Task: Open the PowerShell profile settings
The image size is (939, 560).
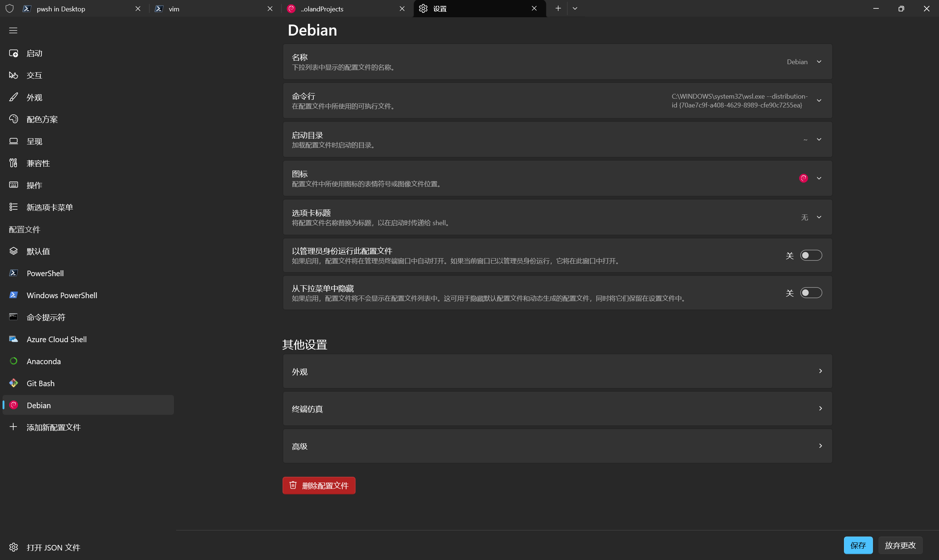Action: coord(45,273)
